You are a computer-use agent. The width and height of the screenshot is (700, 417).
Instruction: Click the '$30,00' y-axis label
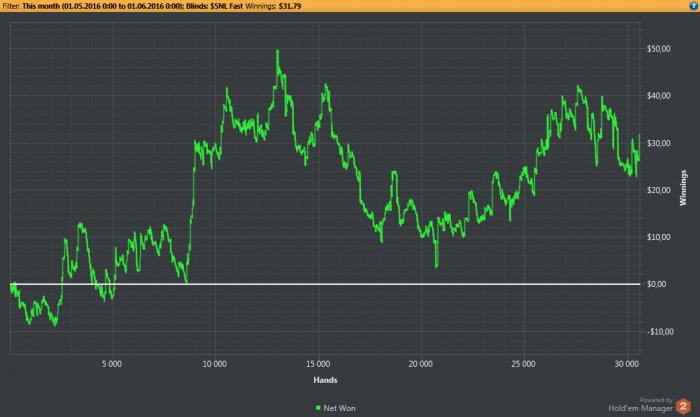click(x=658, y=143)
